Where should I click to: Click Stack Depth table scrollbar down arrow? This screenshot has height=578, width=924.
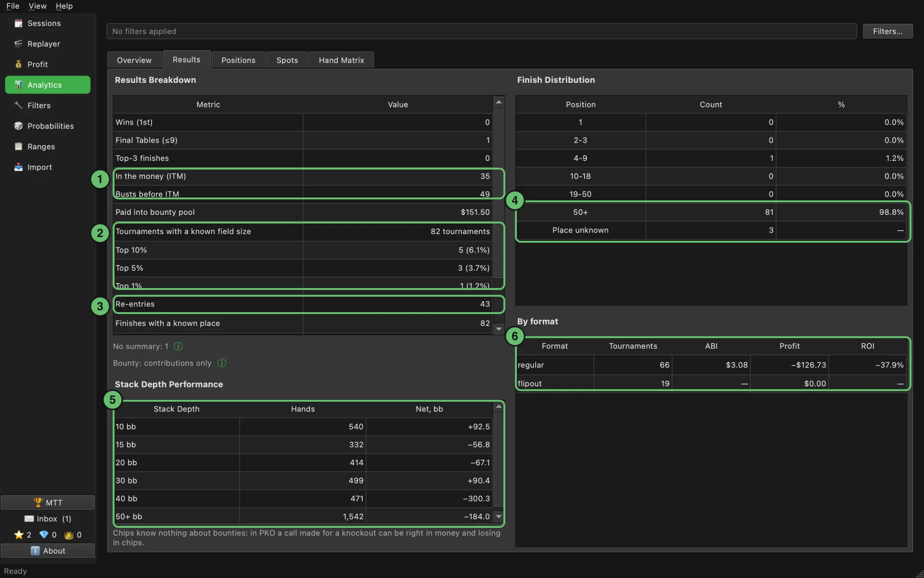[x=499, y=516]
